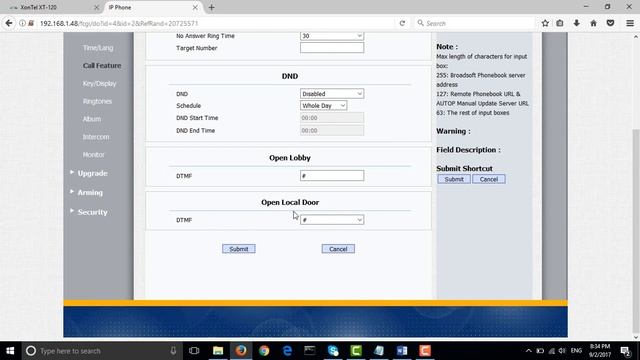640x360 pixels.
Task: Open Album in the sidebar
Action: [92, 119]
